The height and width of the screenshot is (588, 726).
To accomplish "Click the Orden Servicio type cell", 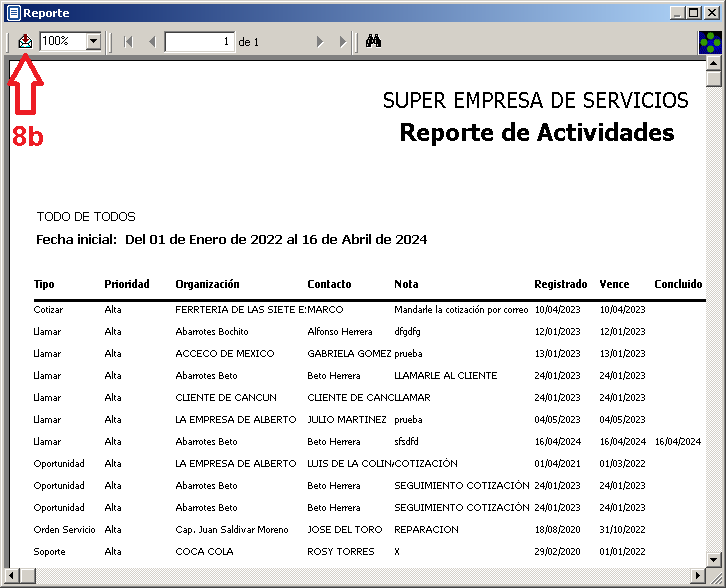I will point(64,529).
